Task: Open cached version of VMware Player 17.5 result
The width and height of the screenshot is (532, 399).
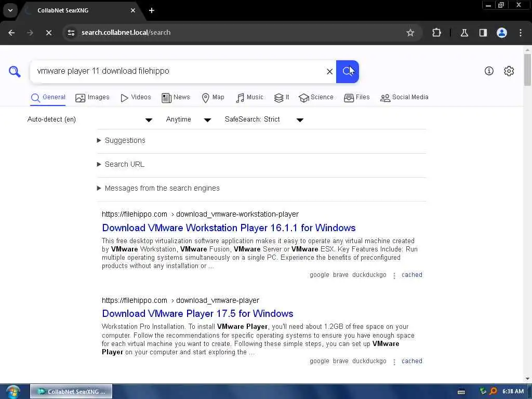Action: point(412,361)
